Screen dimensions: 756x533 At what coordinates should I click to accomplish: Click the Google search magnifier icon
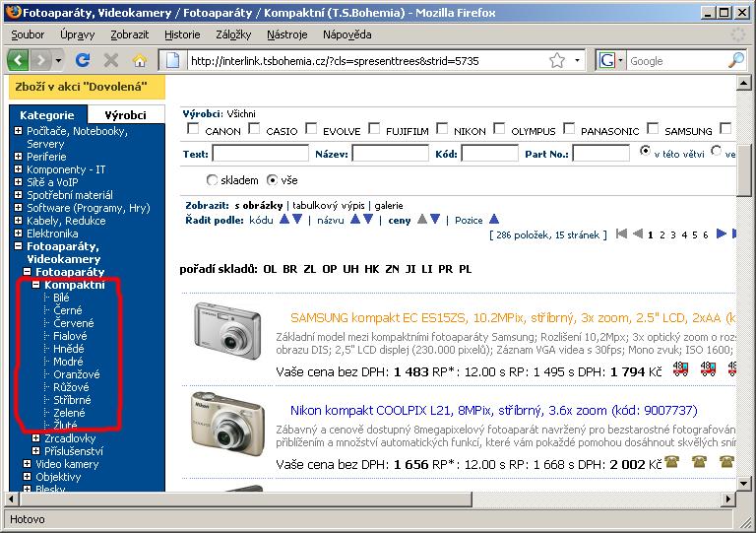pyautogui.click(x=735, y=60)
